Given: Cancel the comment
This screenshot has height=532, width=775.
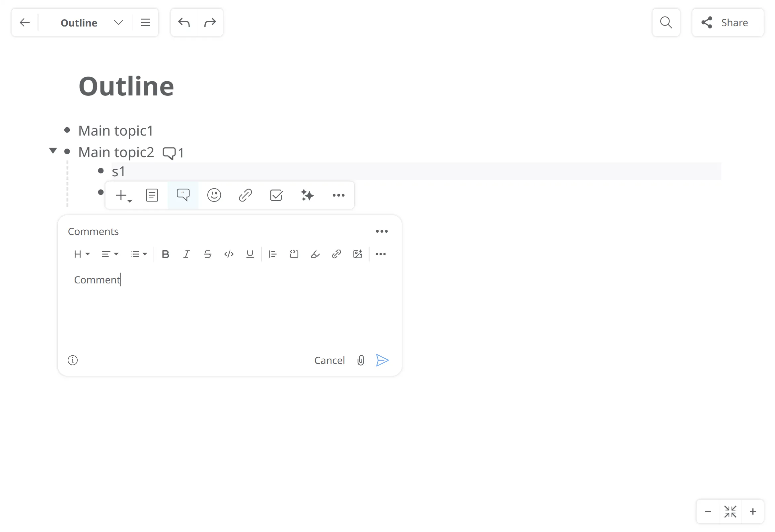Looking at the screenshot, I should pos(329,360).
